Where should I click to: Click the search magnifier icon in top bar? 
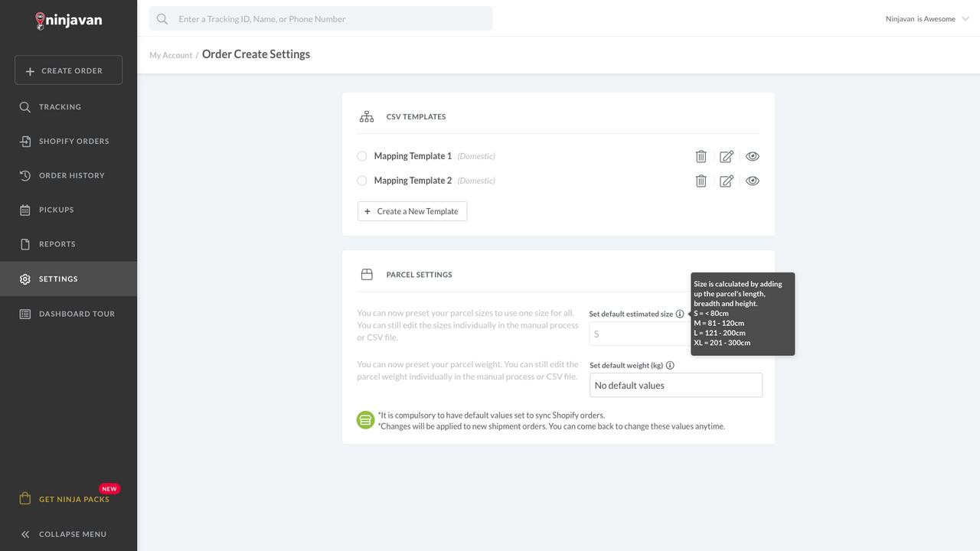click(x=162, y=18)
